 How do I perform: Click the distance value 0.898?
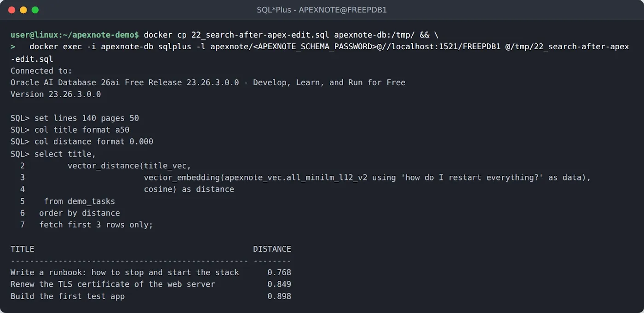[279, 296]
